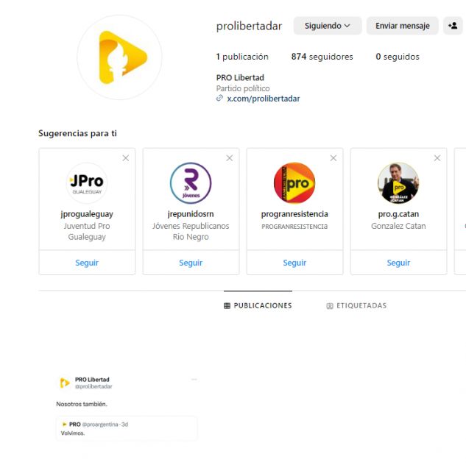Viewport: 466px width, 476px height.
Task: Open the Nosotros también post thumbnail
Action: click(127, 405)
